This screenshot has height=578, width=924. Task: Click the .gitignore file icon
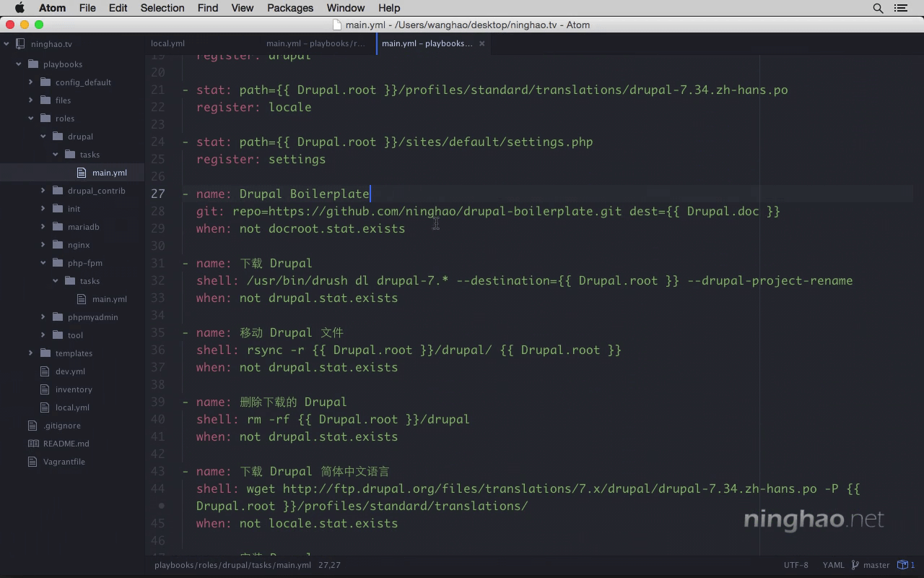[x=32, y=426]
